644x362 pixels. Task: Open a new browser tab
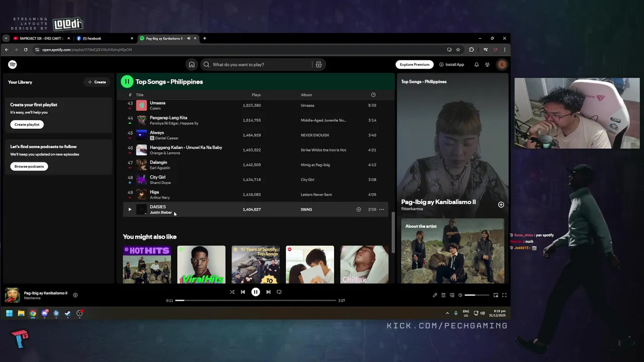coord(204,38)
